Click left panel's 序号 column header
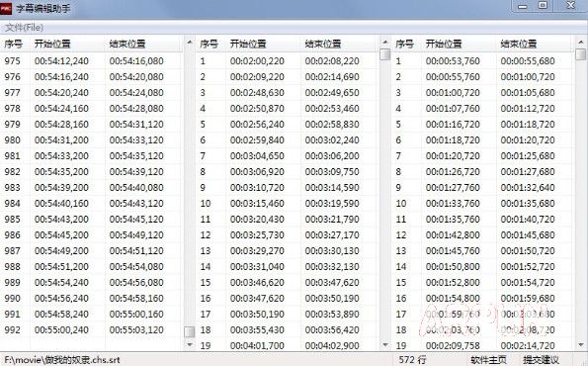This screenshot has height=366, width=588. [15, 44]
